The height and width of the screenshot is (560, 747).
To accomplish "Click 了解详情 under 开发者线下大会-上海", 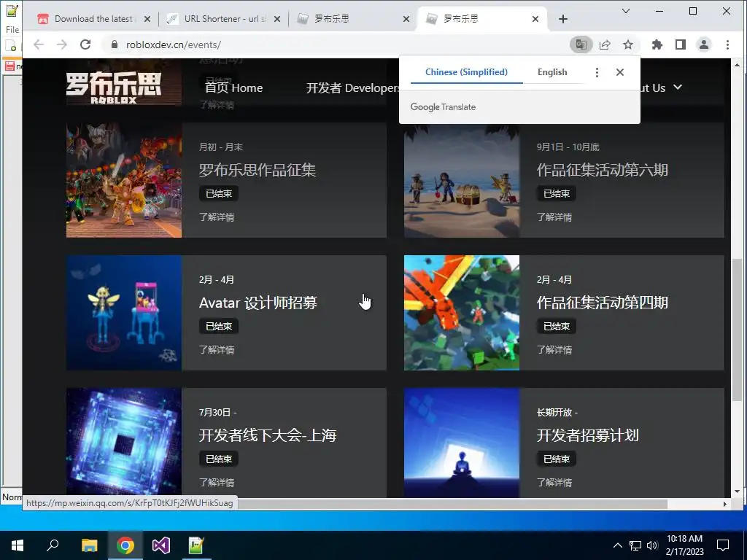I will click(217, 483).
